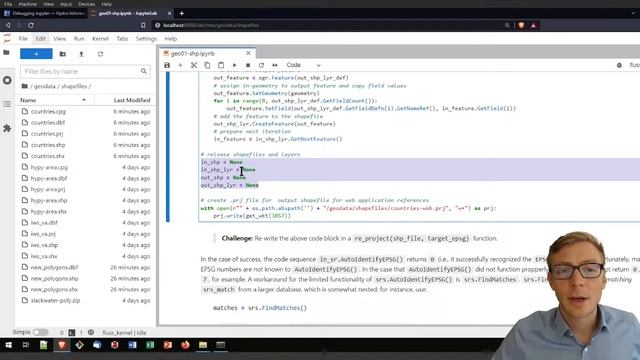Create a new folder in the file browser

(62, 54)
